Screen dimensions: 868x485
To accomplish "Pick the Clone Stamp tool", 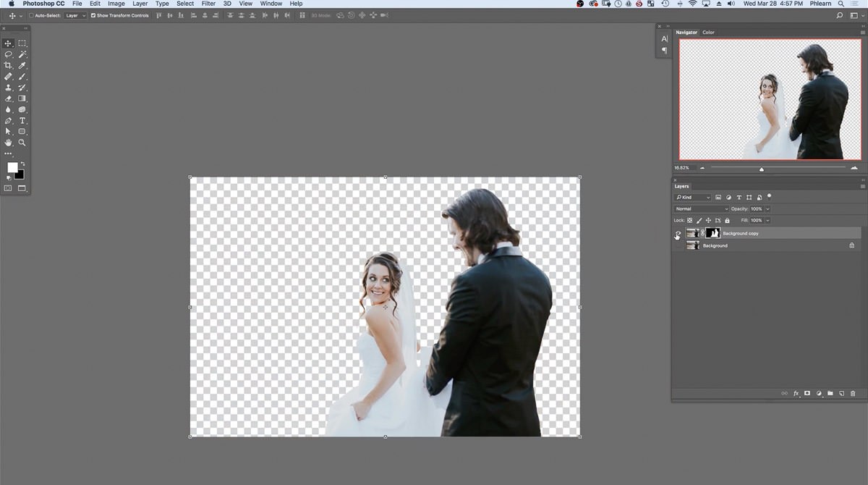I will click(x=9, y=88).
